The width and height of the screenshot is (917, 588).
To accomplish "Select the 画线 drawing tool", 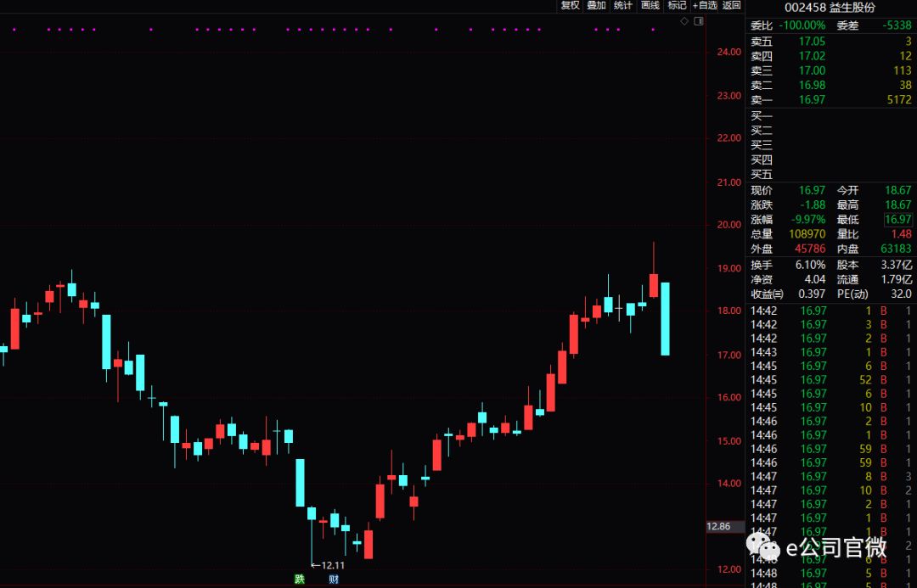I will [x=650, y=5].
